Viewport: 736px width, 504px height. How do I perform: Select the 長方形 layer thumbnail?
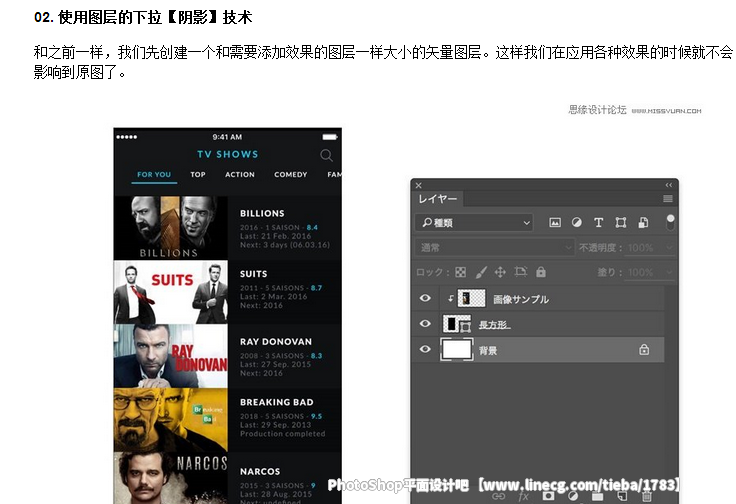pos(457,324)
